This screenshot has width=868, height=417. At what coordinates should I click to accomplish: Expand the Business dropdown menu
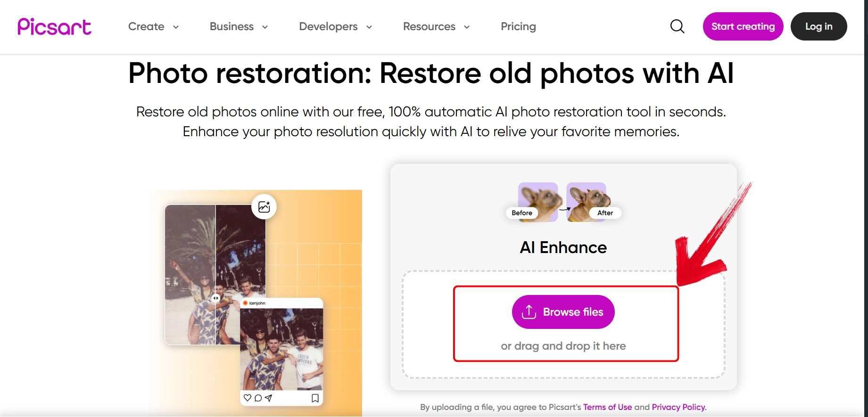(239, 27)
